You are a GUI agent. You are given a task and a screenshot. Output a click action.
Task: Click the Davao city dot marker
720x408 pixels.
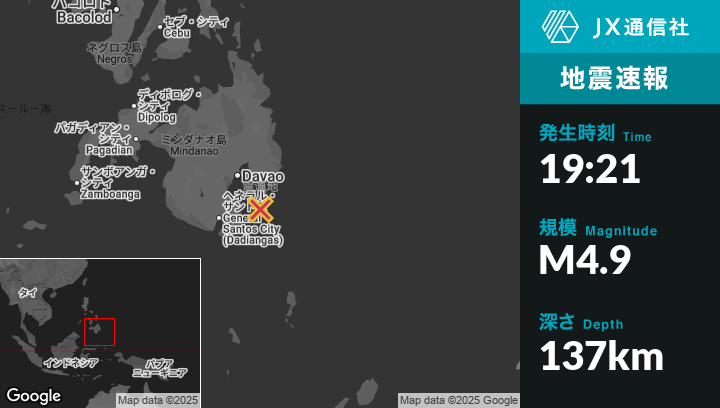[237, 176]
